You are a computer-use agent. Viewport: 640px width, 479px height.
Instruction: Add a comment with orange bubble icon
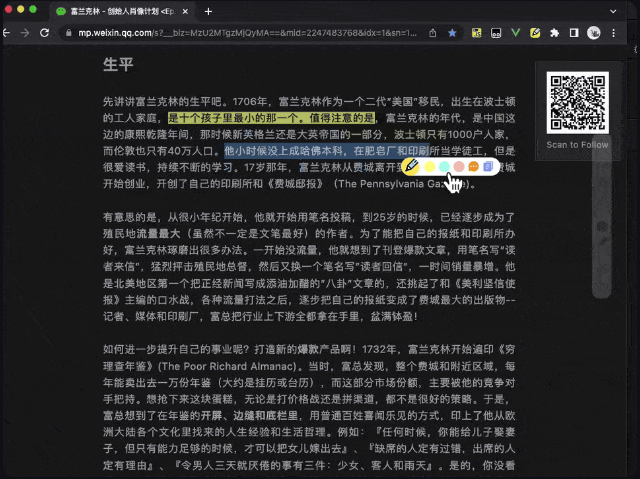coord(473,166)
